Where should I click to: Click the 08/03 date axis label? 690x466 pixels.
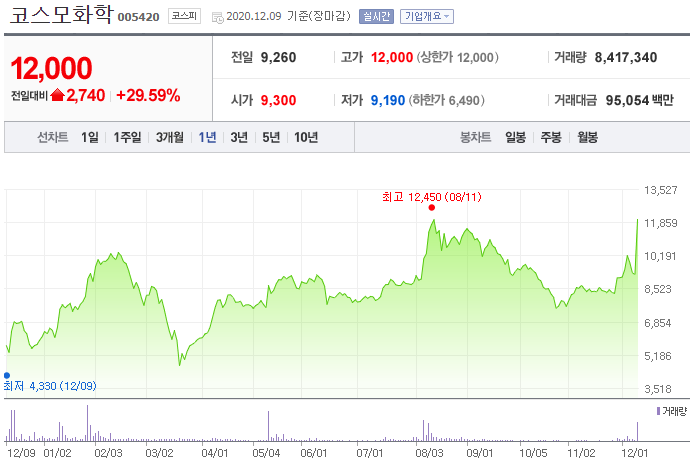(x=429, y=453)
